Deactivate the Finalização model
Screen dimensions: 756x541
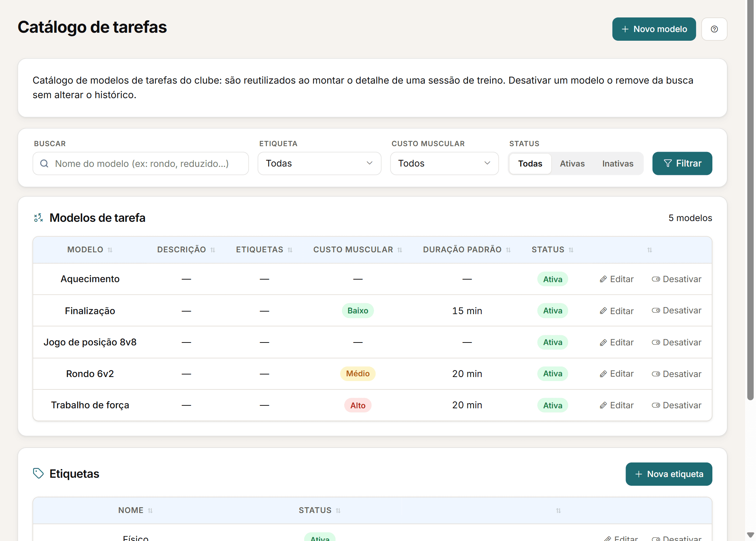(676, 310)
